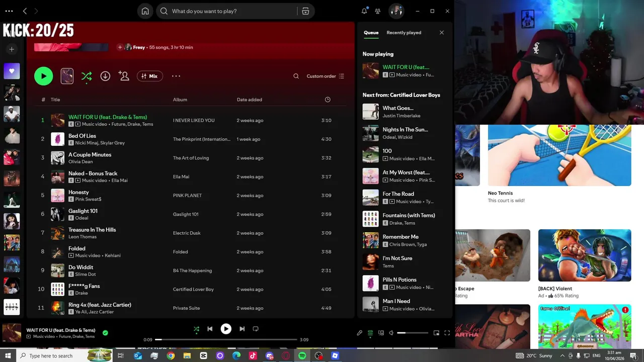The width and height of the screenshot is (644, 362).
Task: Toggle the Queue icon in player bar
Action: (x=370, y=333)
